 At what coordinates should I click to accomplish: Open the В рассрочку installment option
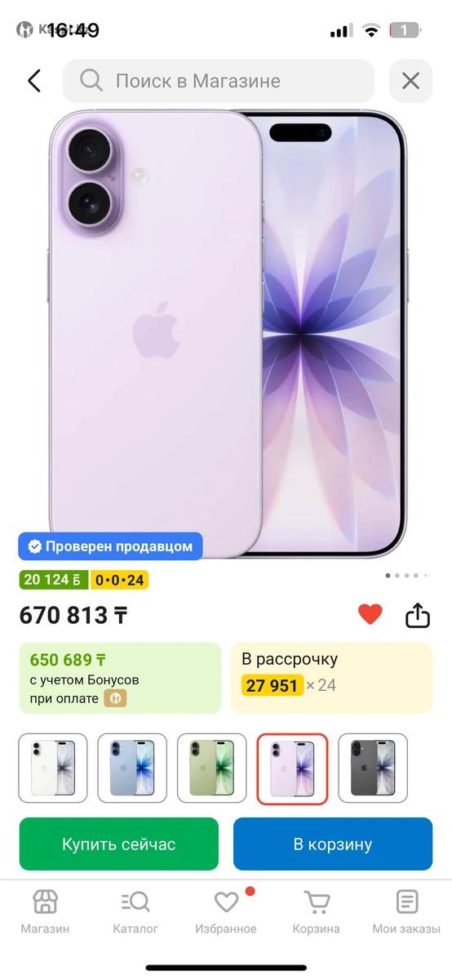(332, 678)
